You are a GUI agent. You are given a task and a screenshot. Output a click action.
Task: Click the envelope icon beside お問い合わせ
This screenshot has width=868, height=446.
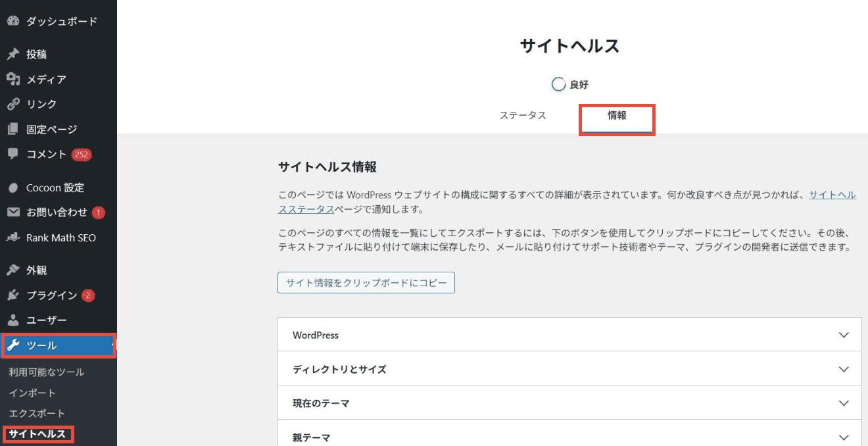(x=12, y=212)
